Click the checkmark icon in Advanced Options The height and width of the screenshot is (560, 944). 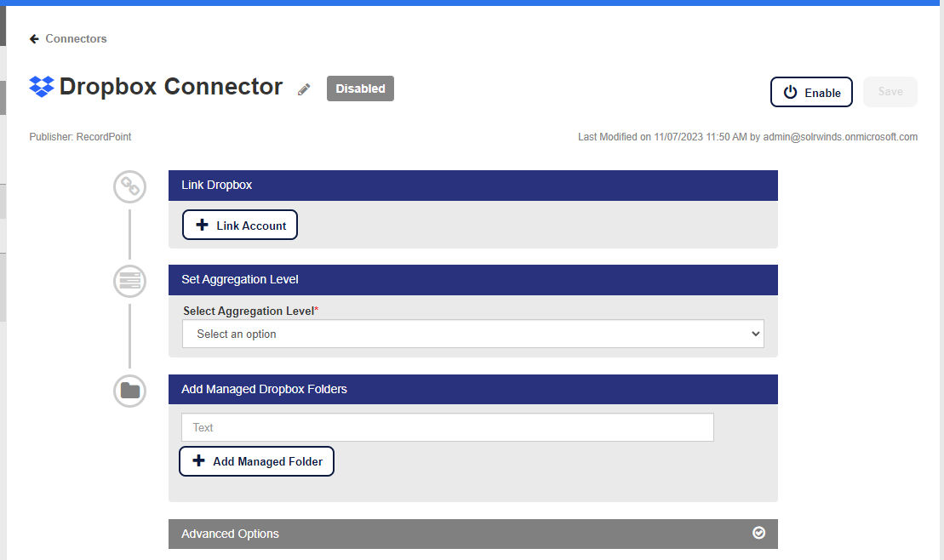click(758, 533)
